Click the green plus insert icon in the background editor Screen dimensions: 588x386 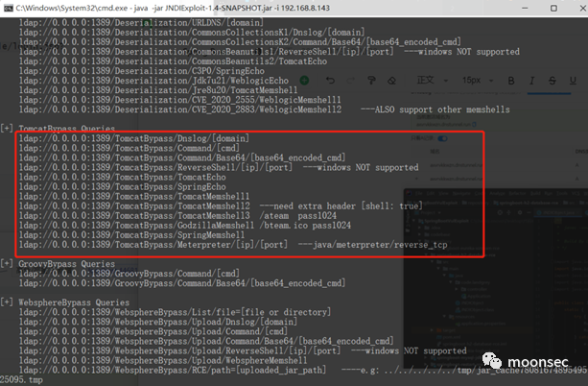tap(304, 81)
